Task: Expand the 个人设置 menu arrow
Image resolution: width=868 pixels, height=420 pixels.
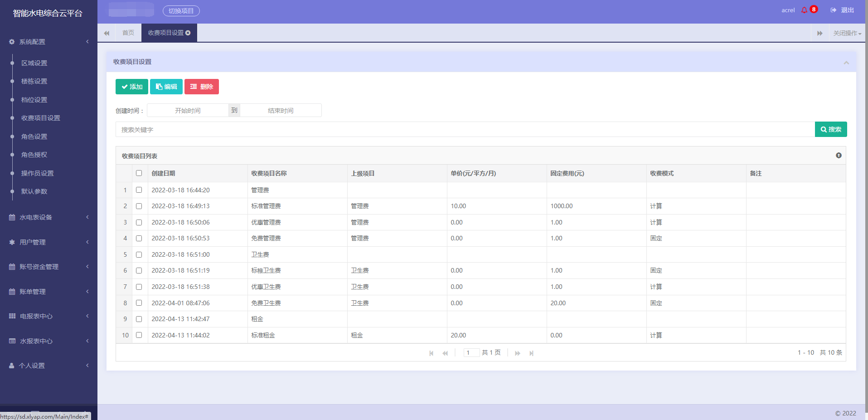Action: 87,366
